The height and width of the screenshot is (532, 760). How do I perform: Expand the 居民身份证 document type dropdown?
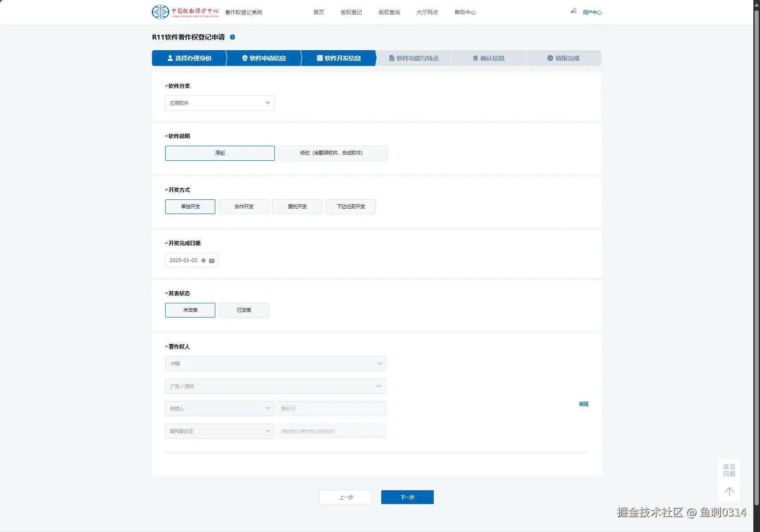click(220, 431)
